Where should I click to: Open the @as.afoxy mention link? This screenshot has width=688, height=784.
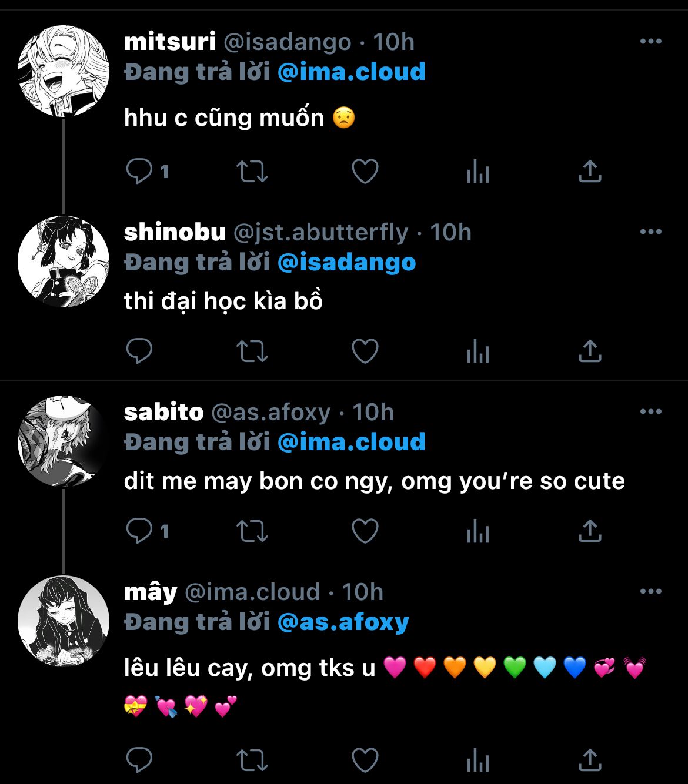click(x=343, y=622)
